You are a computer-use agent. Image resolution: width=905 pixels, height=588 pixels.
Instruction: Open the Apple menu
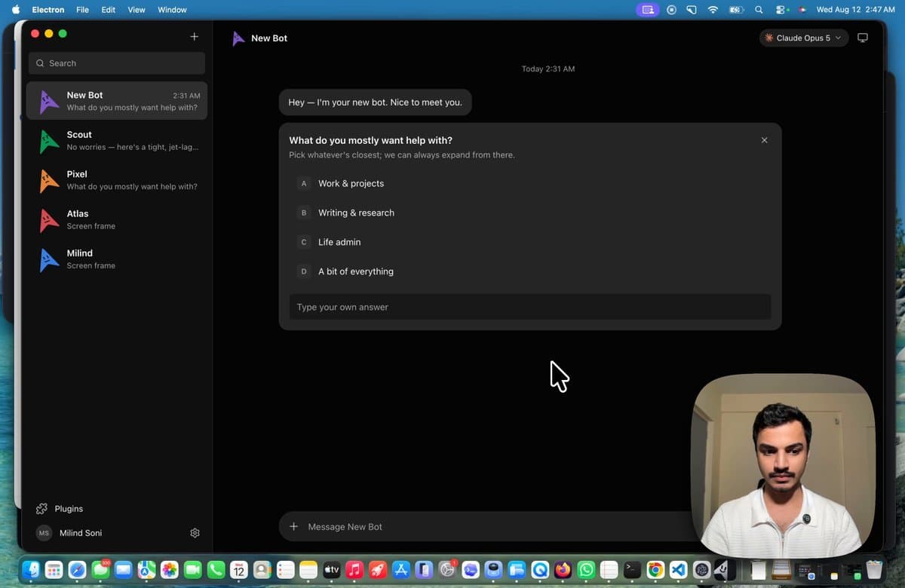[16, 10]
